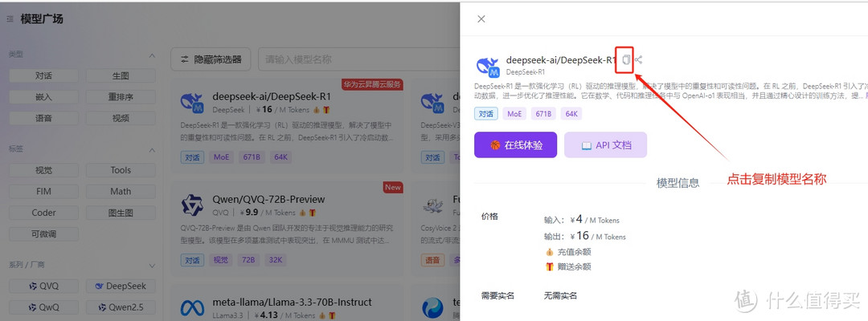
Task: Toggle the 生图 type filter
Action: 121,75
